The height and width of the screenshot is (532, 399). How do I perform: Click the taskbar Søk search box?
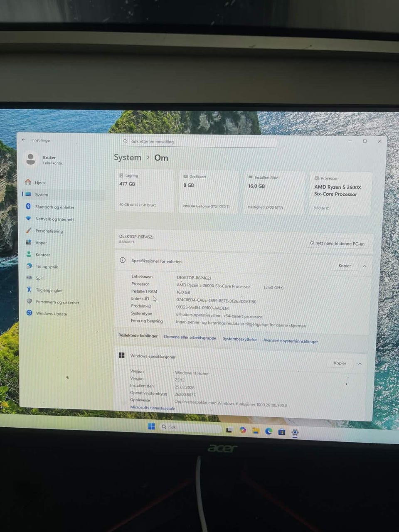pyautogui.click(x=190, y=427)
